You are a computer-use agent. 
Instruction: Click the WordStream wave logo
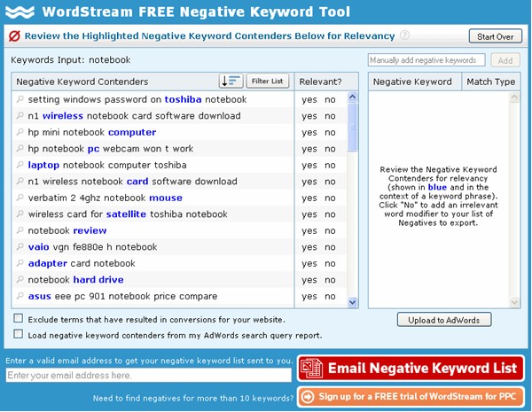tap(20, 12)
